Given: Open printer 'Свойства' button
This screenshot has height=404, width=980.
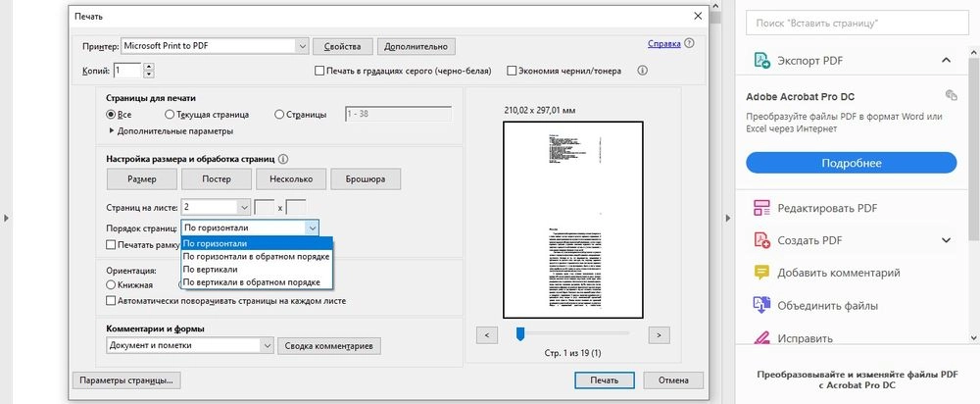Looking at the screenshot, I should point(342,46).
